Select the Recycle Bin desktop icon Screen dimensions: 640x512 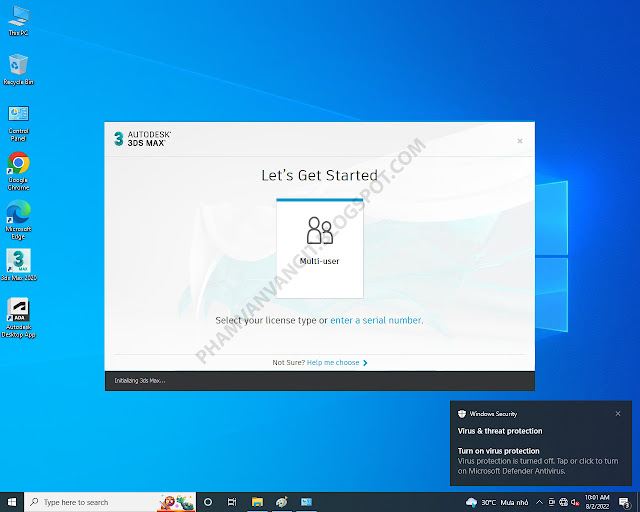[18, 69]
